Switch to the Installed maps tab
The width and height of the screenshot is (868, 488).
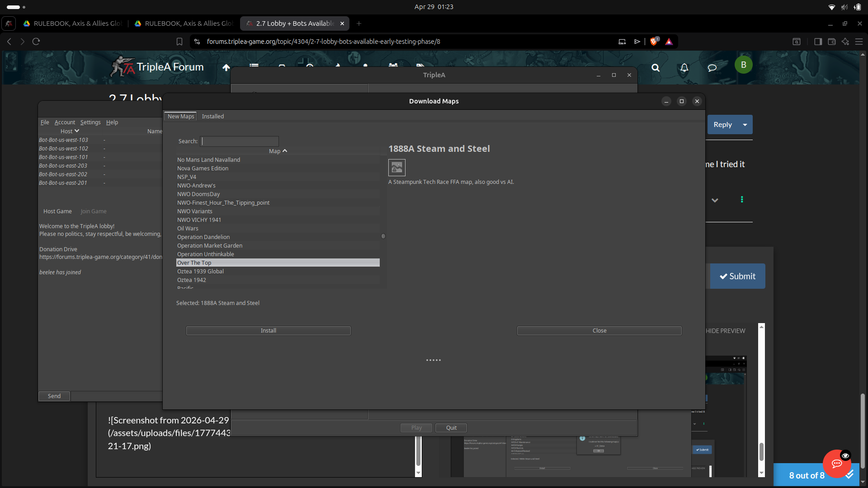[x=213, y=116]
